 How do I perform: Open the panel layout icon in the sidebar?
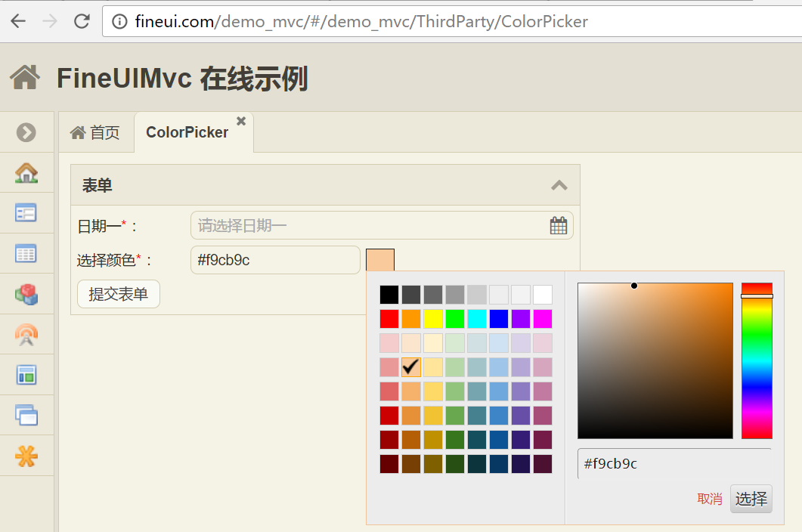[26, 375]
